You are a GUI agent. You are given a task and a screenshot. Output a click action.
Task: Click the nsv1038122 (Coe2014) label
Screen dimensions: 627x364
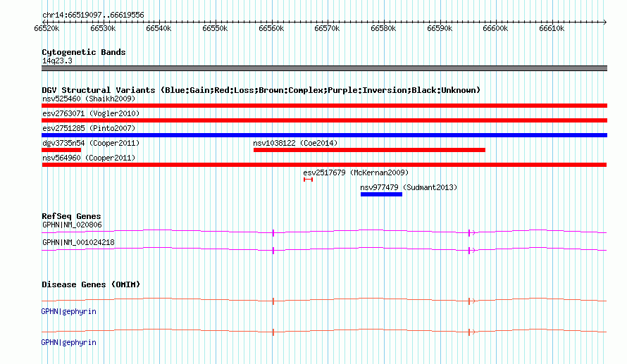coord(295,143)
